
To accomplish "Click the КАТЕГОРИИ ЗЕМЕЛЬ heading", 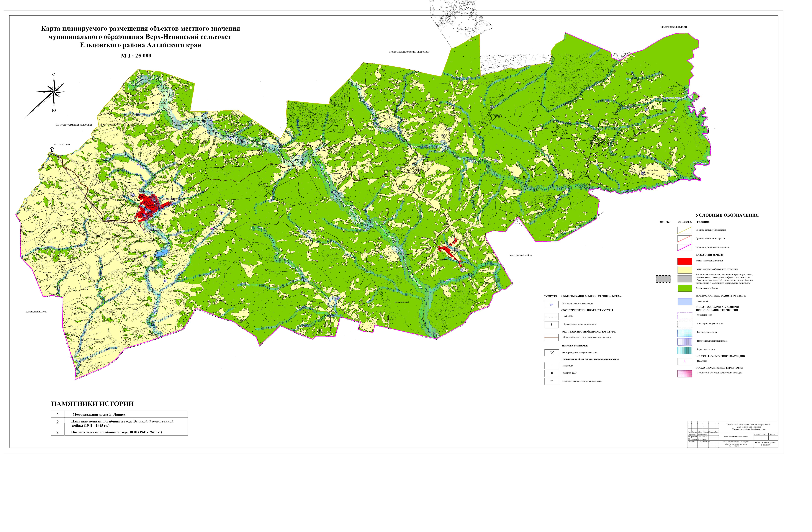I will point(710,255).
